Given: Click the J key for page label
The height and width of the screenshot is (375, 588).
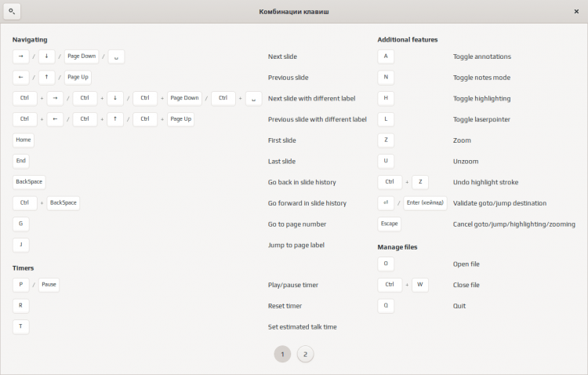Looking at the screenshot, I should 21,245.
